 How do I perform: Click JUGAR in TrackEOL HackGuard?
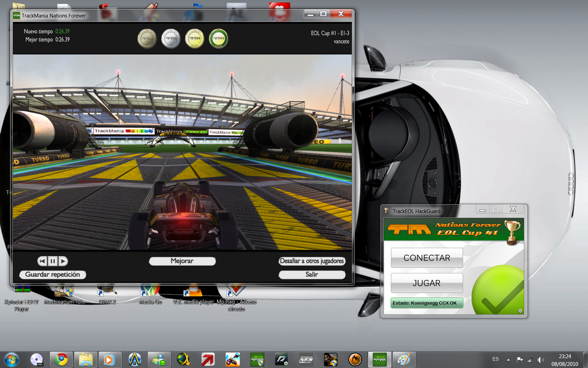[427, 283]
